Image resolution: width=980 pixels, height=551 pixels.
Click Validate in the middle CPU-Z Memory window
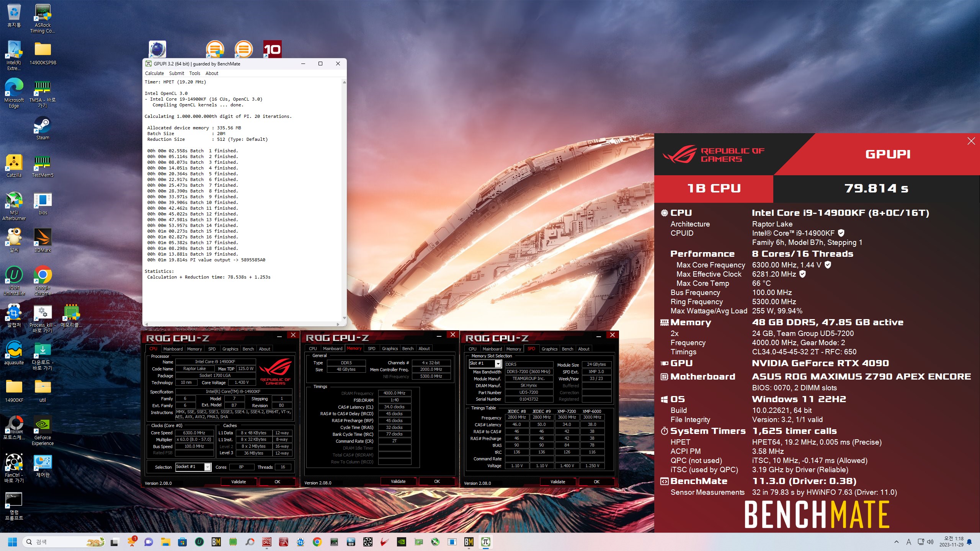[x=398, y=481]
